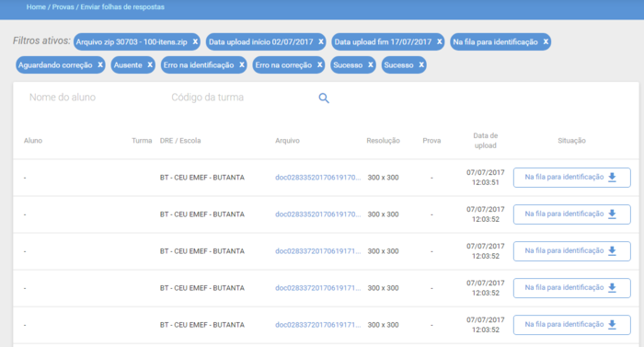This screenshot has height=347, width=644.
Task: Remove 'Na fila para identificação' filter chip
Action: click(x=546, y=42)
